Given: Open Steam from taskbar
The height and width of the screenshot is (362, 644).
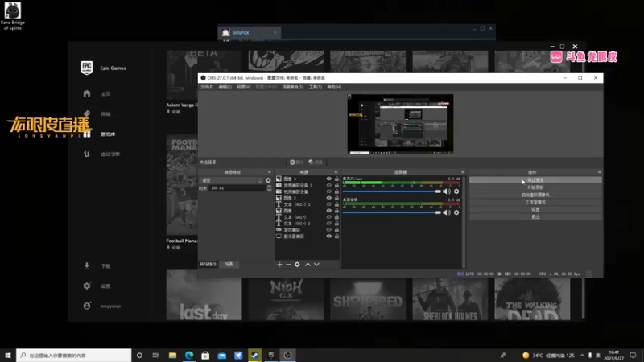Looking at the screenshot, I should [254, 356].
